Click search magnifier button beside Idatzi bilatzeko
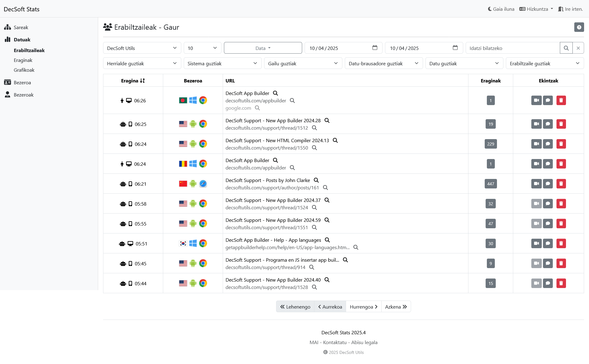Image resolution: width=589 pixels, height=364 pixels. coord(566,48)
